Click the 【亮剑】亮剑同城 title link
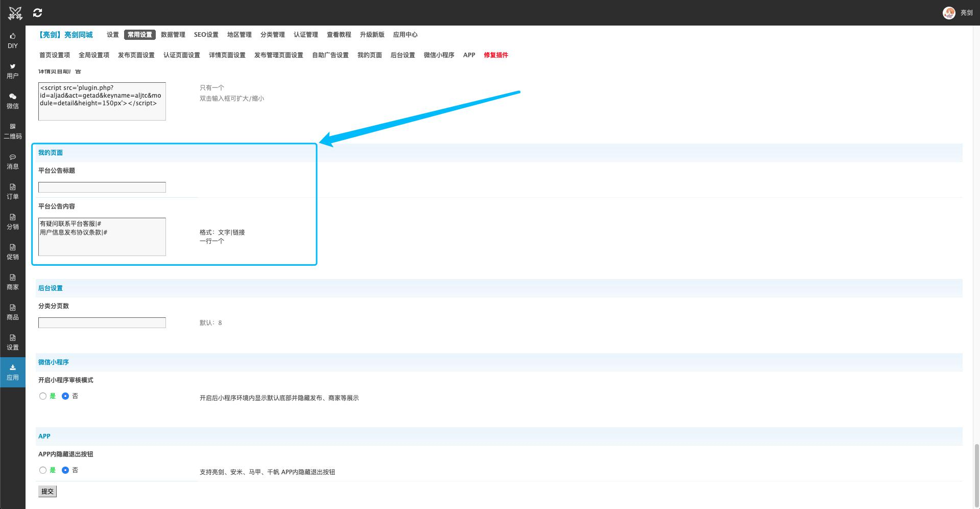Viewport: 980px width, 509px height. point(65,35)
